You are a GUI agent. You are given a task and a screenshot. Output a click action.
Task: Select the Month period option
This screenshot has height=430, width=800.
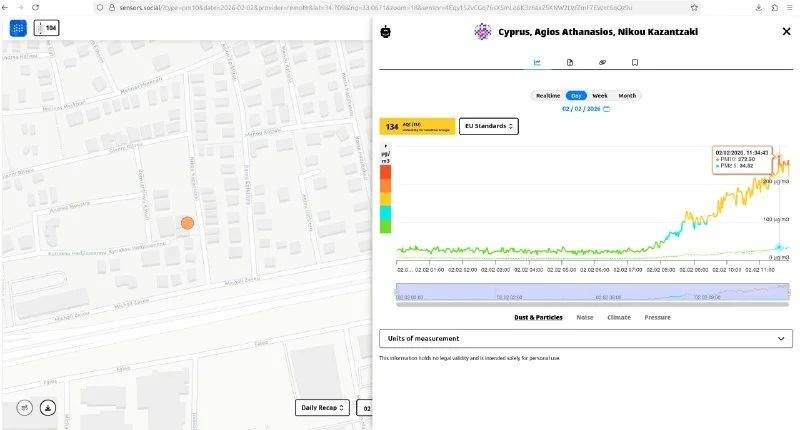point(627,96)
